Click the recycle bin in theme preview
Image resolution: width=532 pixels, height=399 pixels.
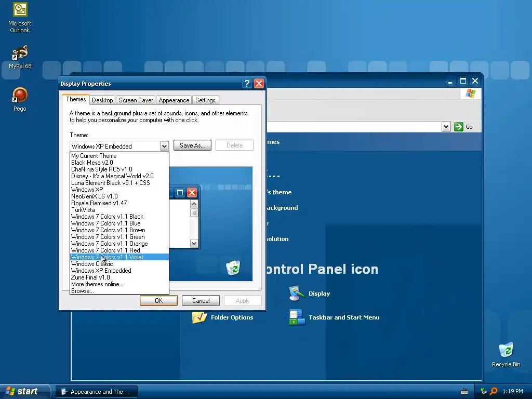(233, 268)
